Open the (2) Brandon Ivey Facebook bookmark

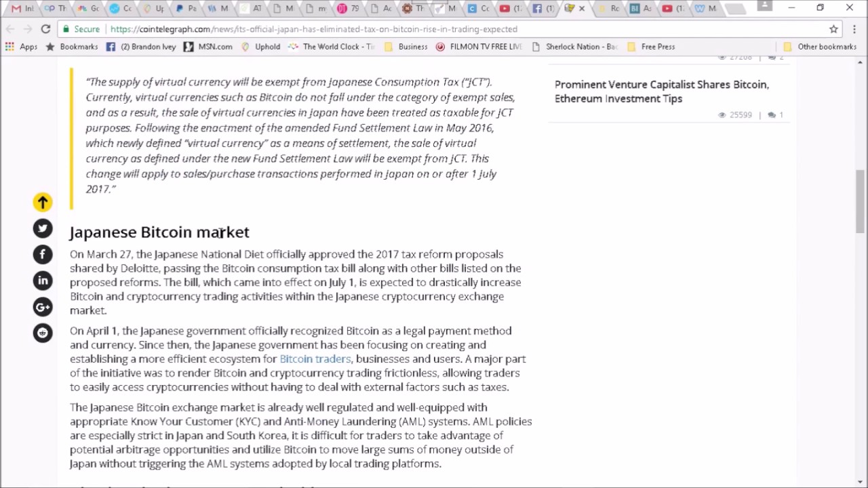coord(142,47)
